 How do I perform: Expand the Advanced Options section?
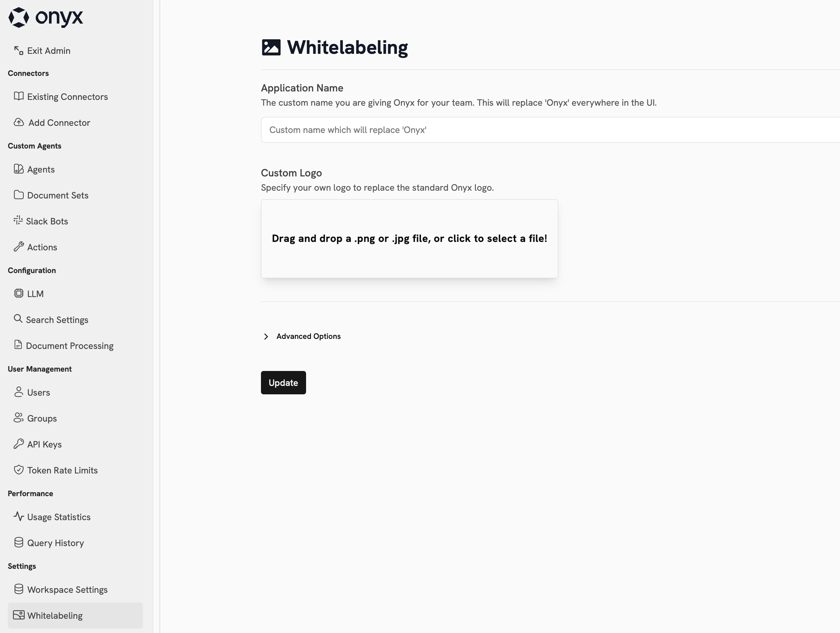point(308,336)
